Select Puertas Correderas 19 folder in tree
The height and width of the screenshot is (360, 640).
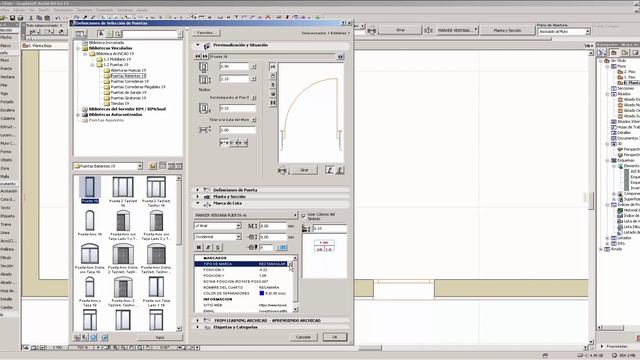pyautogui.click(x=130, y=81)
